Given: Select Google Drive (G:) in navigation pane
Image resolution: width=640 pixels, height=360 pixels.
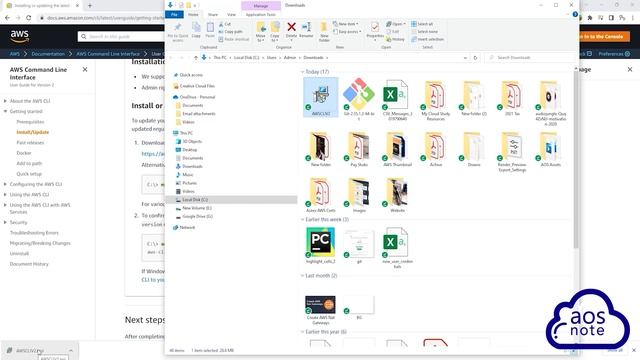Looking at the screenshot, I should coord(197,216).
